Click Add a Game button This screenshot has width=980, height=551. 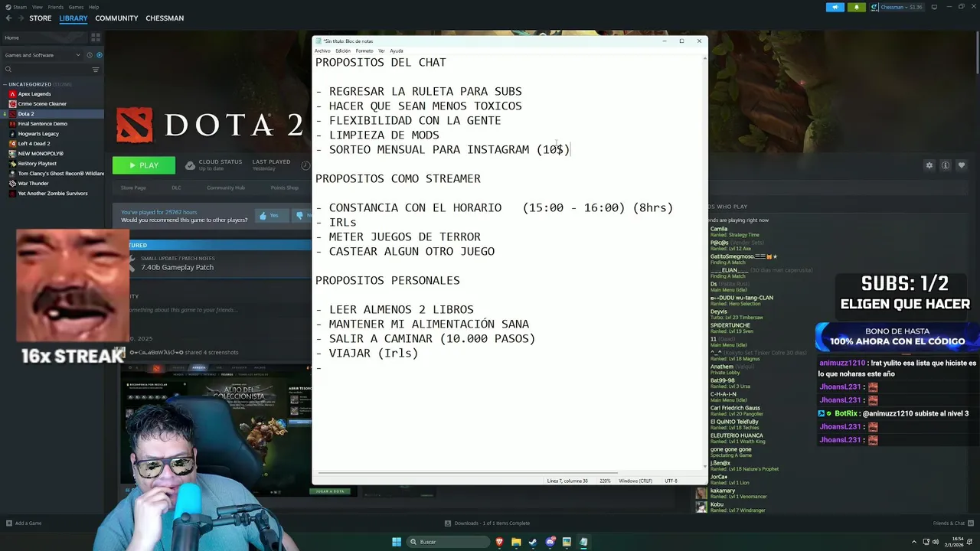(x=23, y=523)
